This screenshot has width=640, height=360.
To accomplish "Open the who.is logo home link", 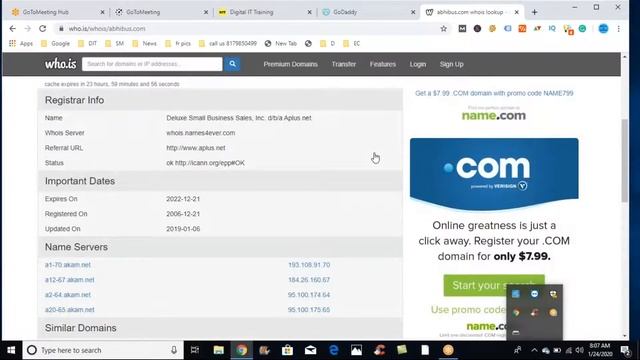I will pyautogui.click(x=60, y=64).
